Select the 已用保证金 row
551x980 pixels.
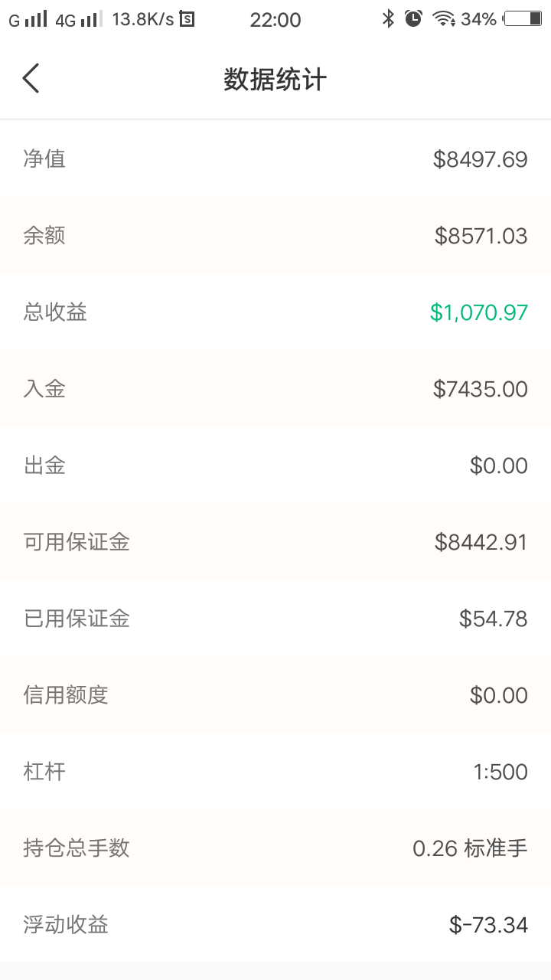[275, 618]
